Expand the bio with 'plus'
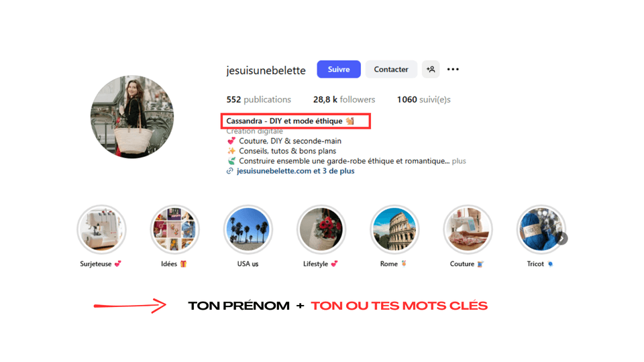This screenshot has height=362, width=644. coord(459,161)
